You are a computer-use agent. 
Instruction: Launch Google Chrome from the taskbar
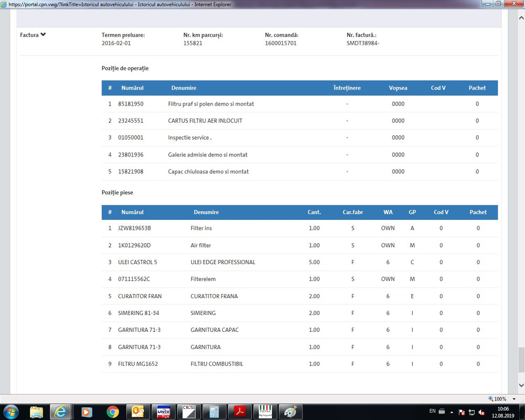(112, 412)
